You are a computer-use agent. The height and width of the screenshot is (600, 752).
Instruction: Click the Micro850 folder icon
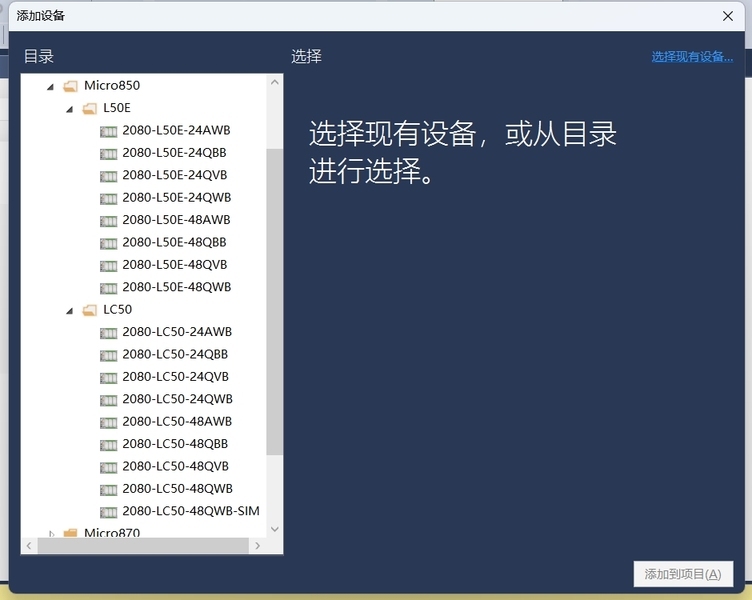(x=70, y=86)
